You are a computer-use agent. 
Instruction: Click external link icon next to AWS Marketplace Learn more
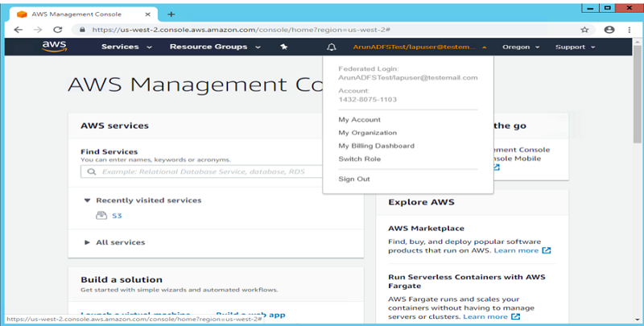click(547, 250)
